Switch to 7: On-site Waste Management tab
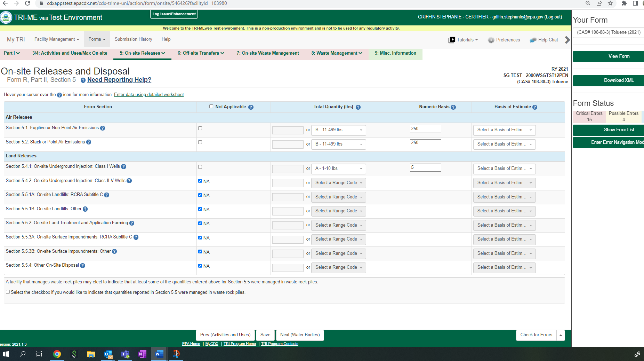Viewport: 644px width, 361px height. pos(267,53)
